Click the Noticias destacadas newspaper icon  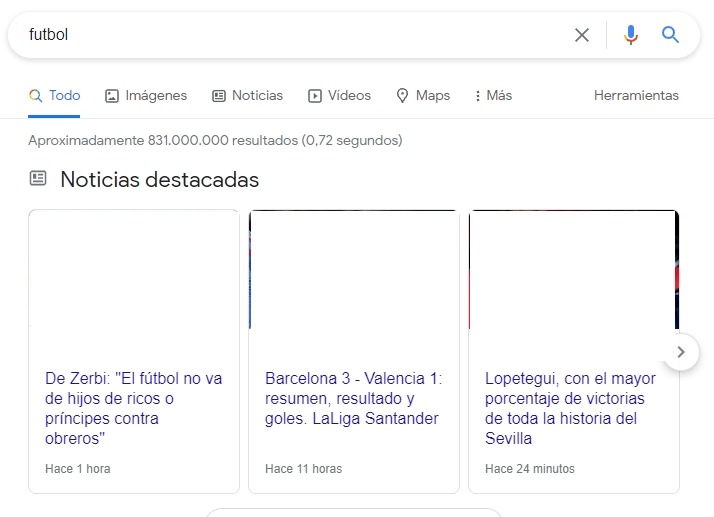(38, 178)
